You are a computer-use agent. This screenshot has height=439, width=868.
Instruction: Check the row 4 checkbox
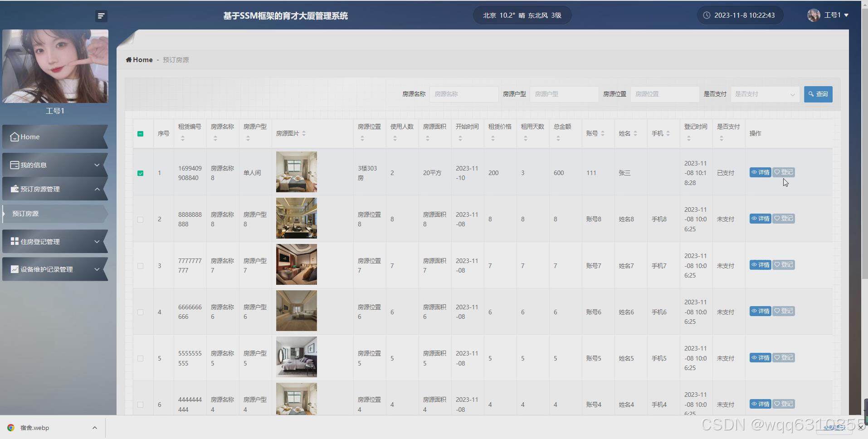pos(141,312)
